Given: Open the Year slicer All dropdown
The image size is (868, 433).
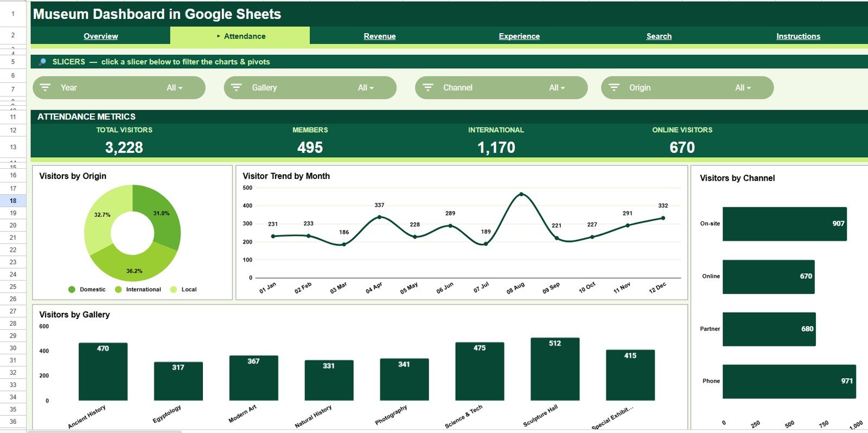Looking at the screenshot, I should pyautogui.click(x=175, y=88).
